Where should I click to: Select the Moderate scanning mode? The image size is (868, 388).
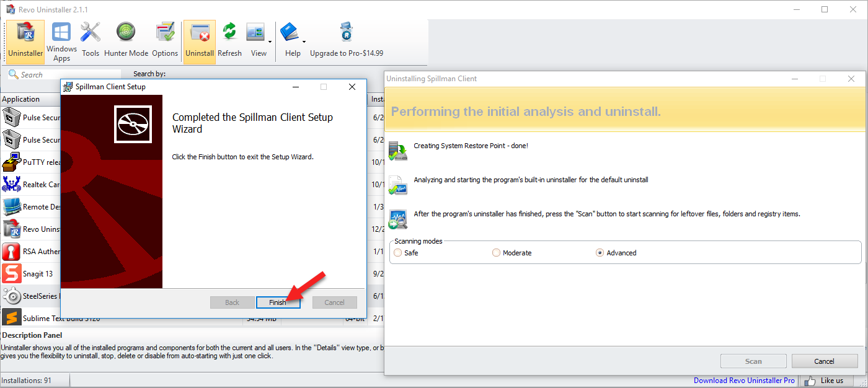tap(497, 253)
